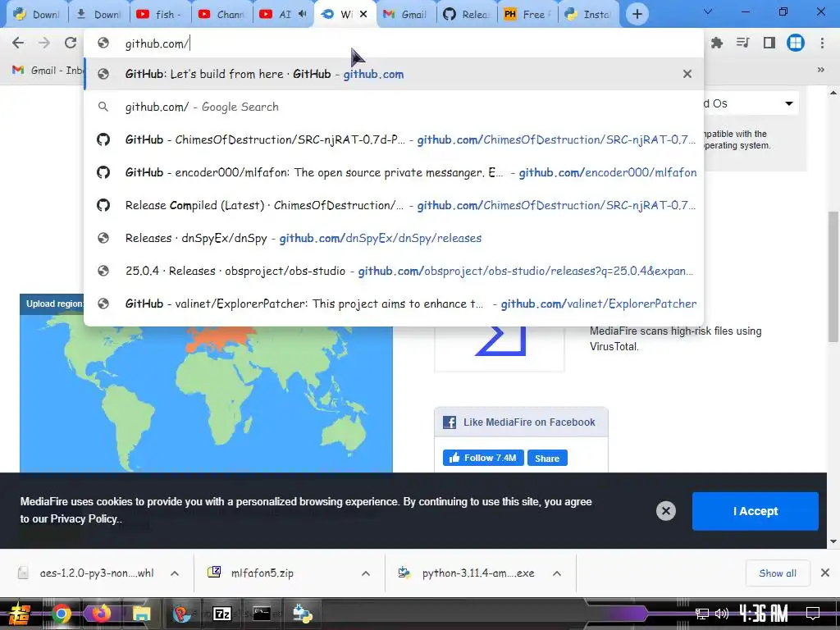Image resolution: width=840 pixels, height=630 pixels.
Task: Click the upload region world map
Action: pos(206,391)
